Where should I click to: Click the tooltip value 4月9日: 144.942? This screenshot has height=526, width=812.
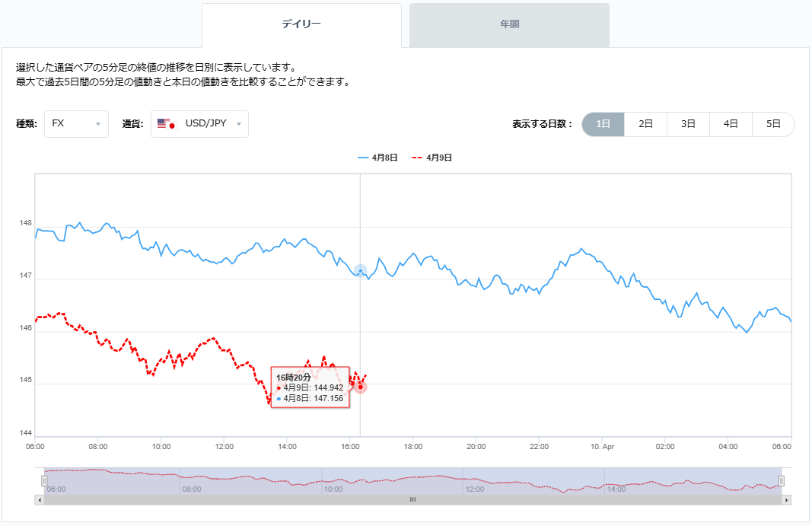tap(310, 387)
